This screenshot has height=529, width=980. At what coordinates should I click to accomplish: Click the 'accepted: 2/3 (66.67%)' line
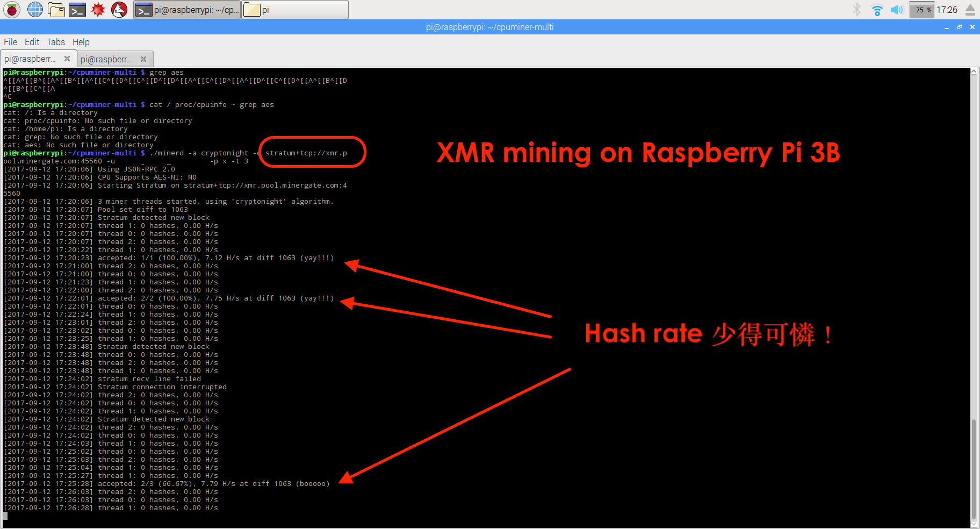tap(167, 484)
